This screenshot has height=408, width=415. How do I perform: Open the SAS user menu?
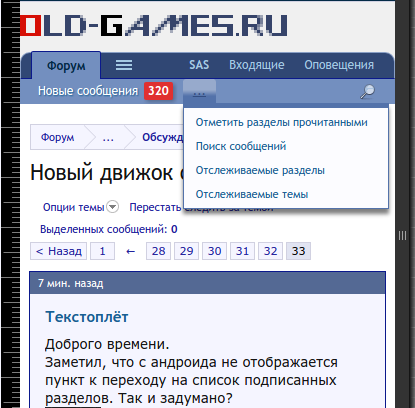pyautogui.click(x=199, y=65)
